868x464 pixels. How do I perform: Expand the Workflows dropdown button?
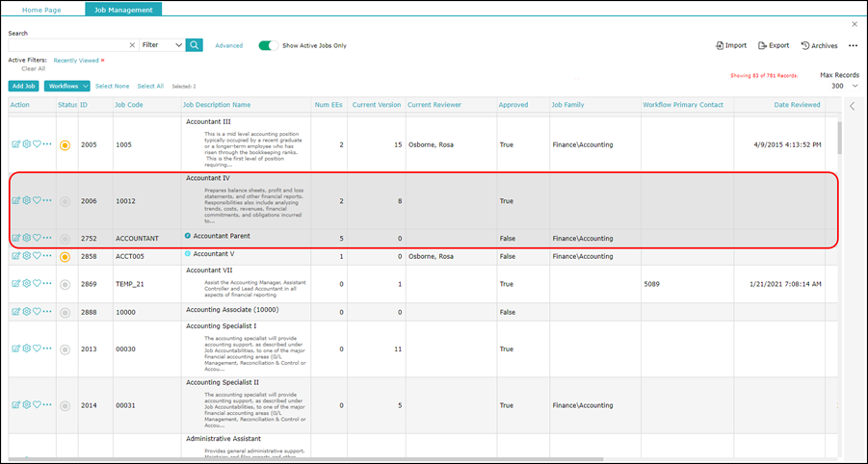(67, 87)
